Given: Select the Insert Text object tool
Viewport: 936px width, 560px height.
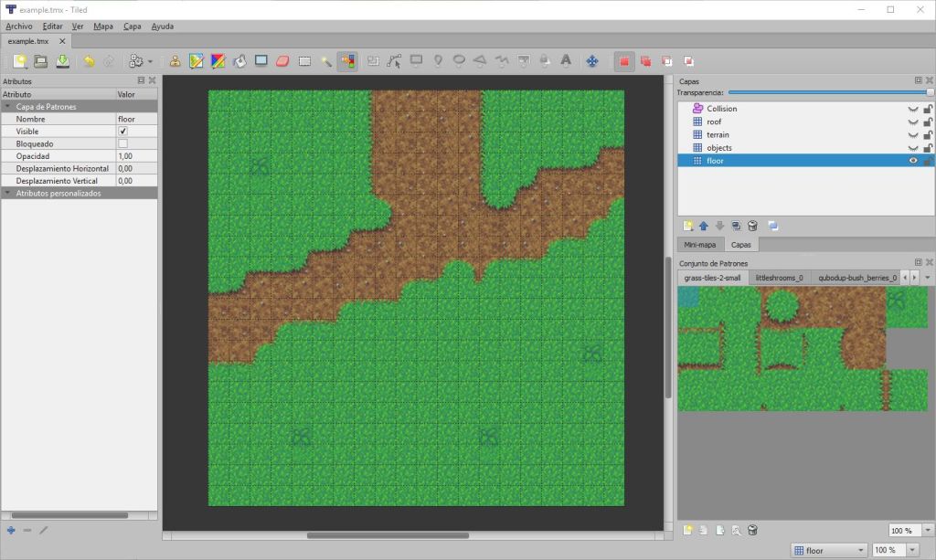Looking at the screenshot, I should pyautogui.click(x=565, y=61).
